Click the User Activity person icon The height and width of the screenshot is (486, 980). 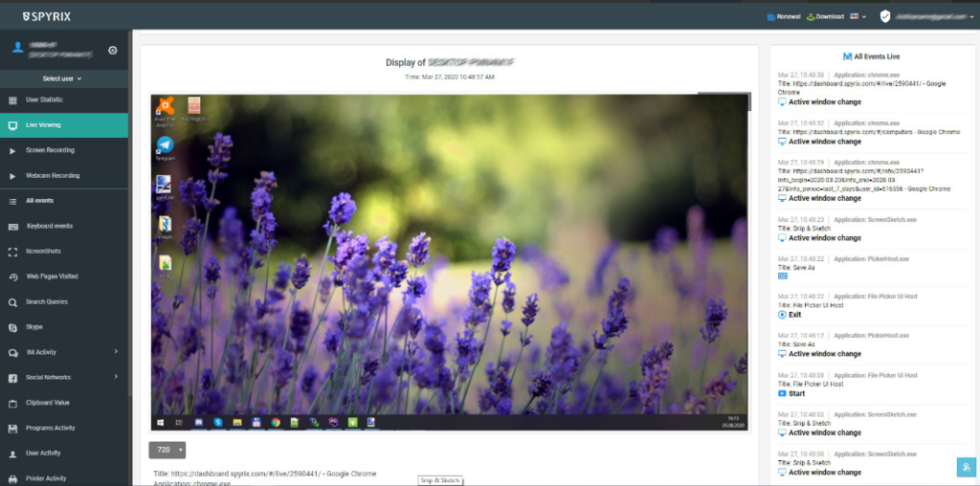(x=12, y=453)
